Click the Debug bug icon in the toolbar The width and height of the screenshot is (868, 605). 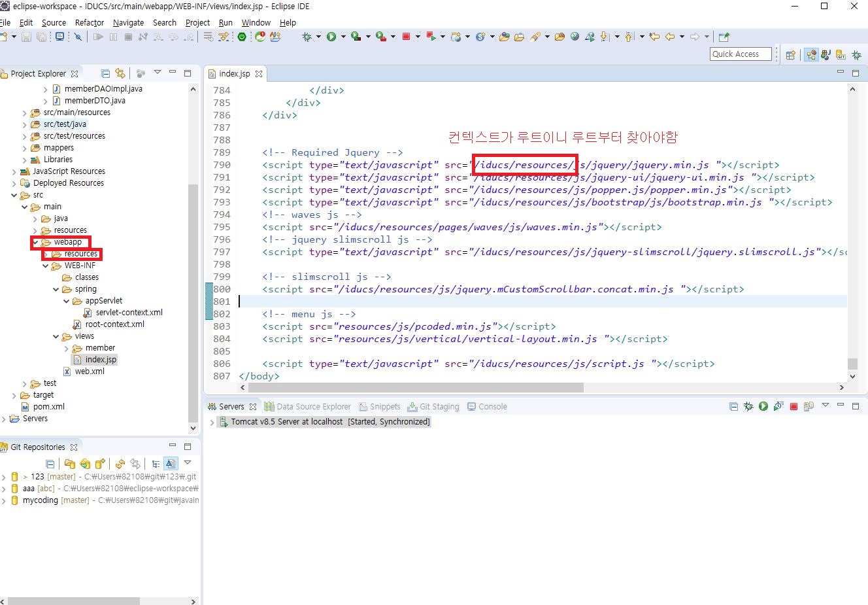(x=307, y=37)
